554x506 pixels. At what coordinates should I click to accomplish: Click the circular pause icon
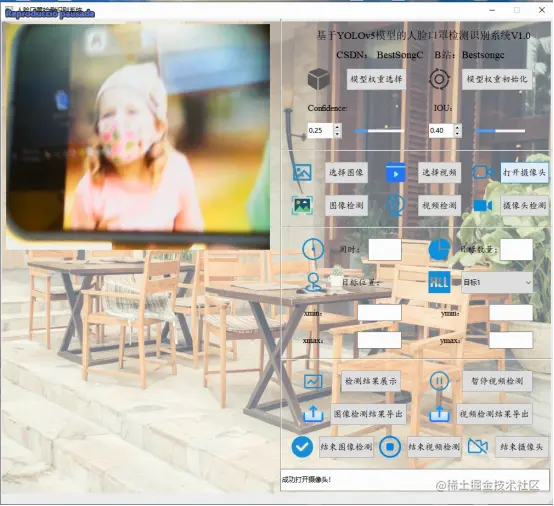click(x=439, y=381)
